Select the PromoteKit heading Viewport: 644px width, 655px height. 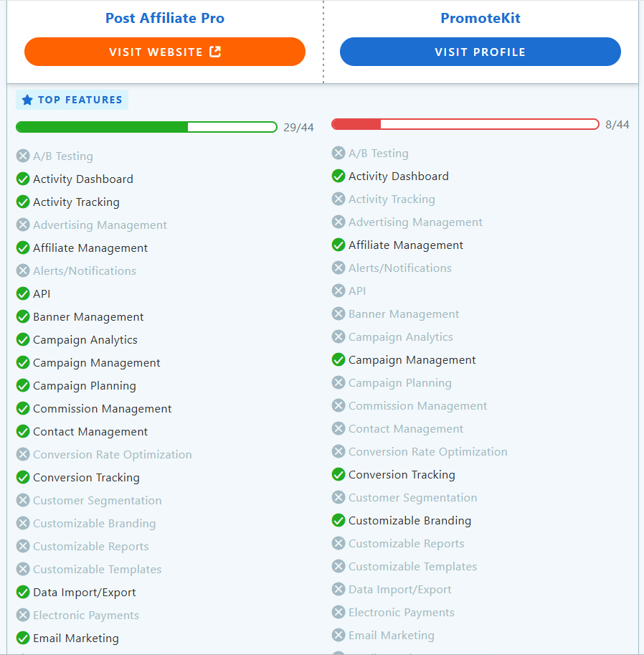click(480, 18)
